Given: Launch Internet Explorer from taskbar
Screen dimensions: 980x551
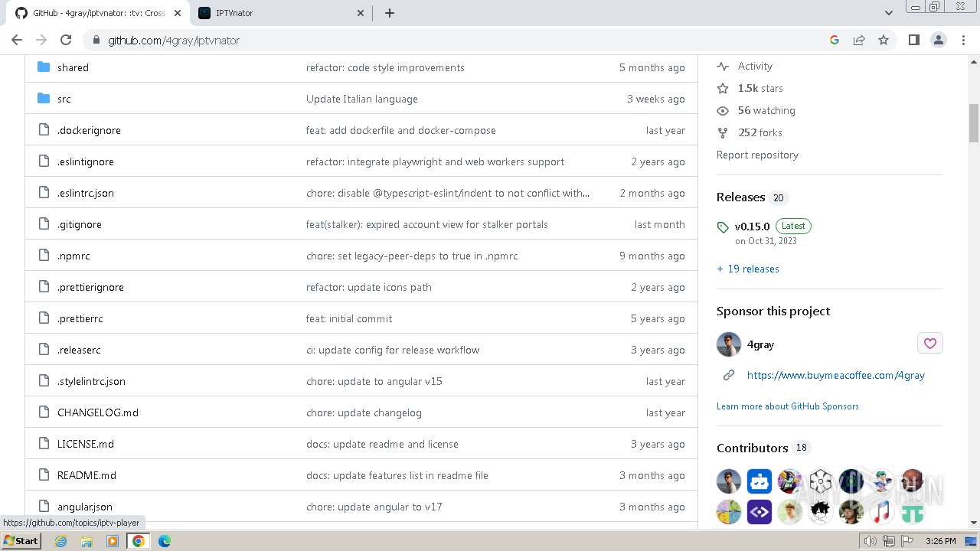Looking at the screenshot, I should click(61, 541).
